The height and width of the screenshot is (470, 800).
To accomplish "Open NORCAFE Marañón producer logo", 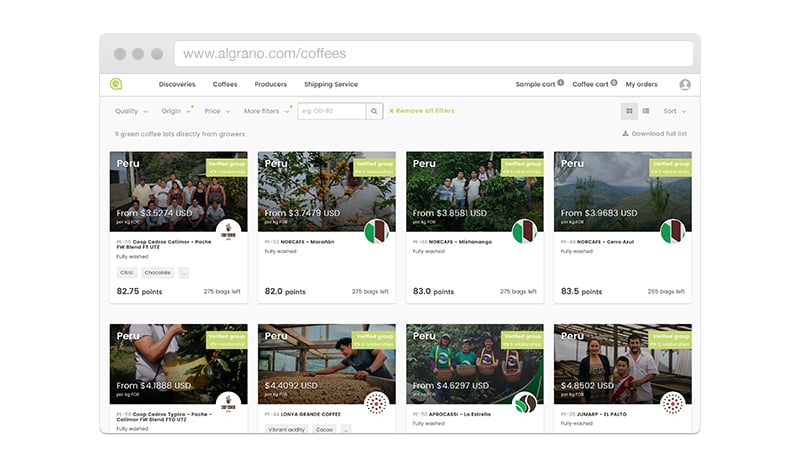I will (377, 232).
